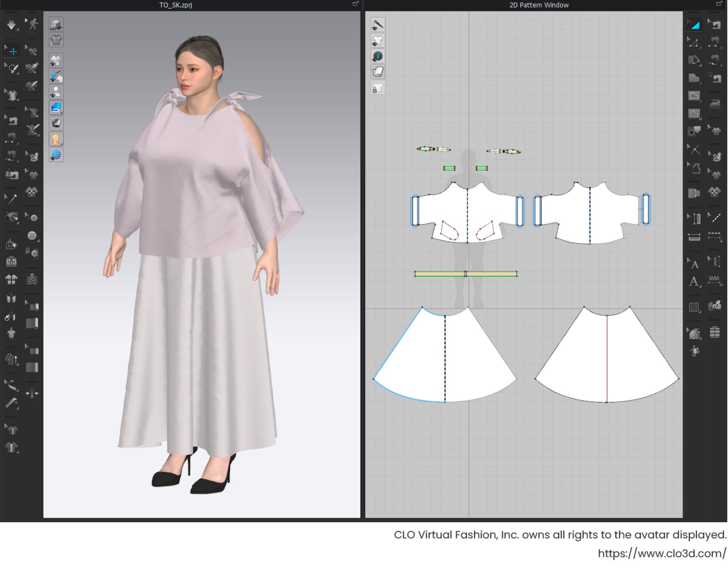728x568 pixels.
Task: Select the 2D Text tool 'A'
Action: coord(694,281)
